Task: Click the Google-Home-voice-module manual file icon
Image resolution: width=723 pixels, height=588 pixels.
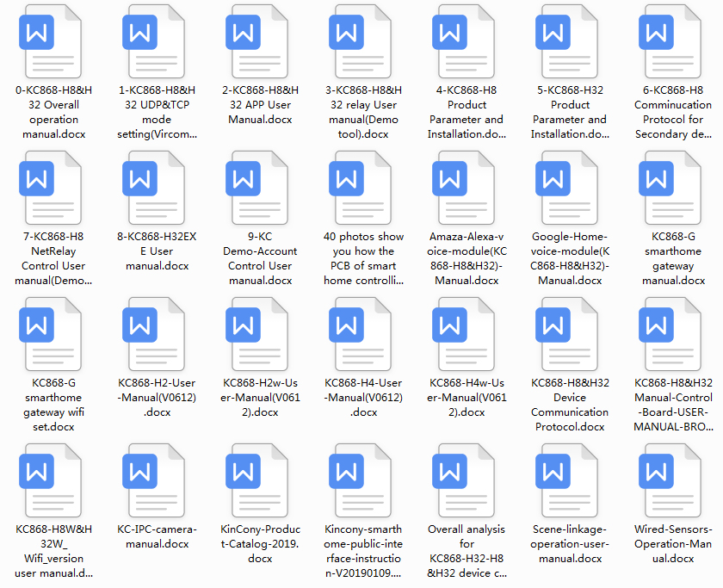Action: [x=570, y=187]
